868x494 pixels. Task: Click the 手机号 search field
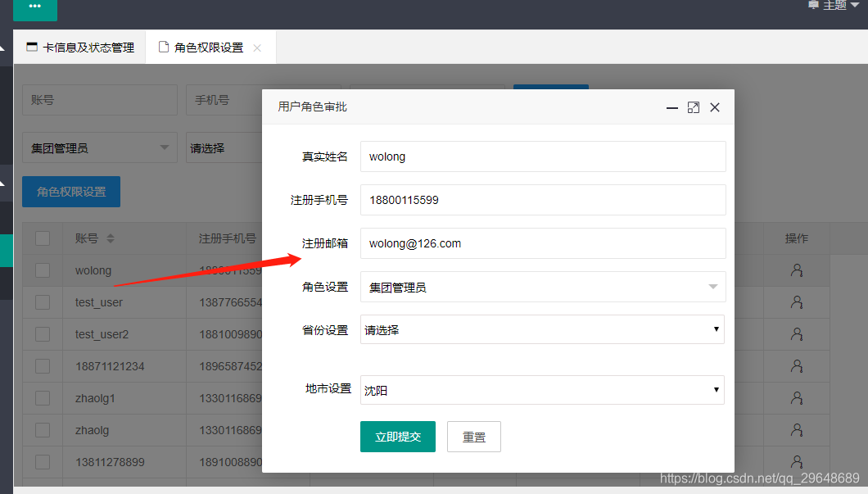click(224, 100)
